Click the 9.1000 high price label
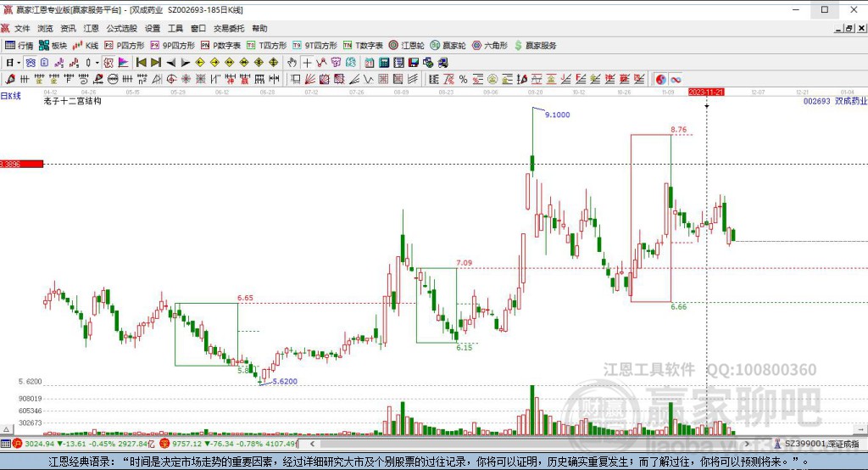868x470 pixels. [558, 115]
